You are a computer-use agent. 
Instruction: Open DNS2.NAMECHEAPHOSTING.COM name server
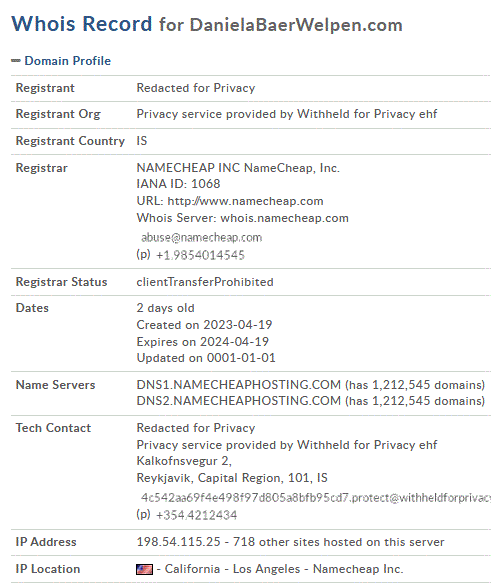pos(238,401)
